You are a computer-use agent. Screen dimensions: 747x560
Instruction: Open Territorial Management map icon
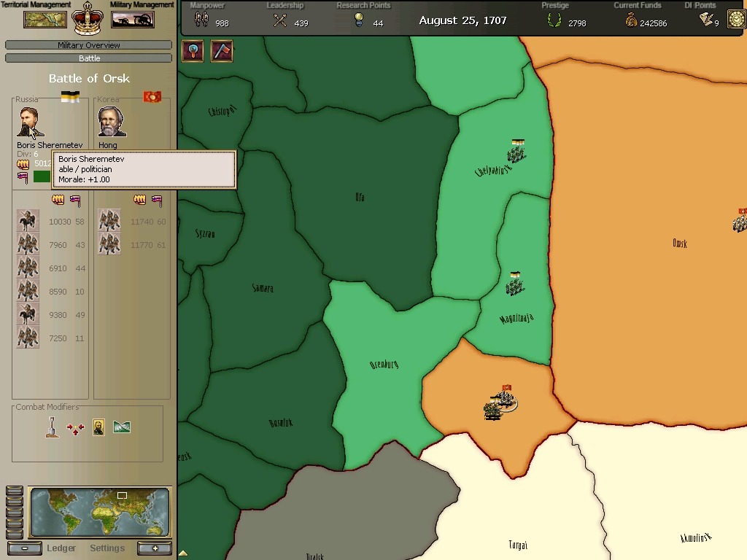pos(45,20)
